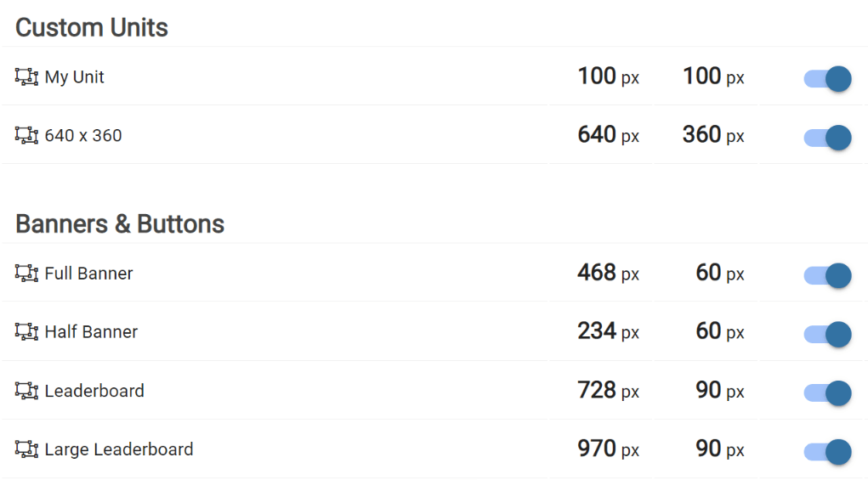This screenshot has width=868, height=480.
Task: Switch off the Full Banner toggle
Action: (x=827, y=275)
